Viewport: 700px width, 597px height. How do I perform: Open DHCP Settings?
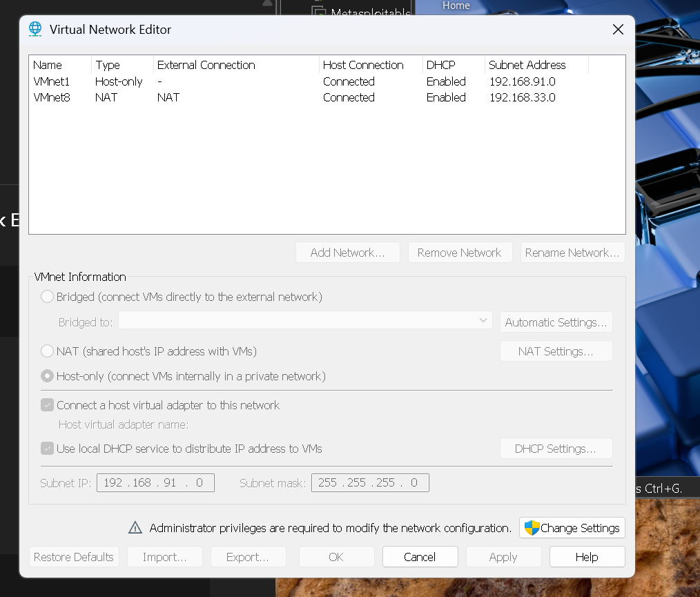(556, 448)
